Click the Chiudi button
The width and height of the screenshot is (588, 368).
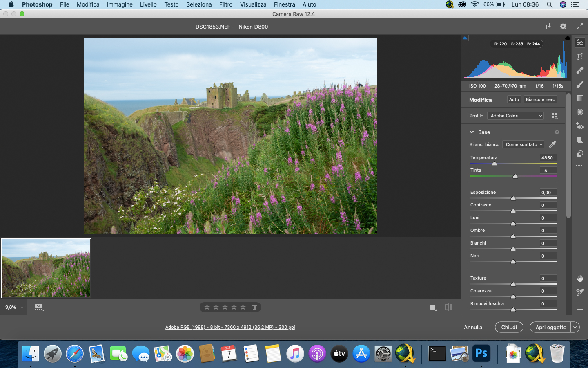(509, 327)
